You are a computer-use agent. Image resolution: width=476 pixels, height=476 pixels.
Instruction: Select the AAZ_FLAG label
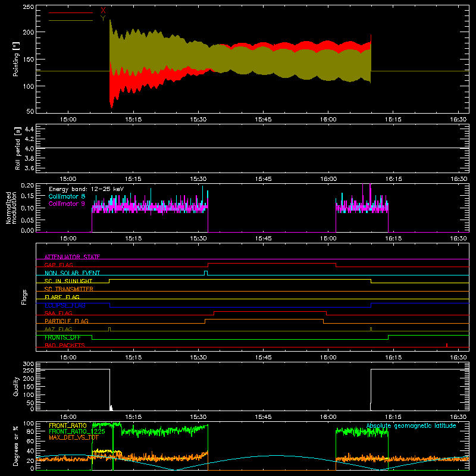[58, 329]
